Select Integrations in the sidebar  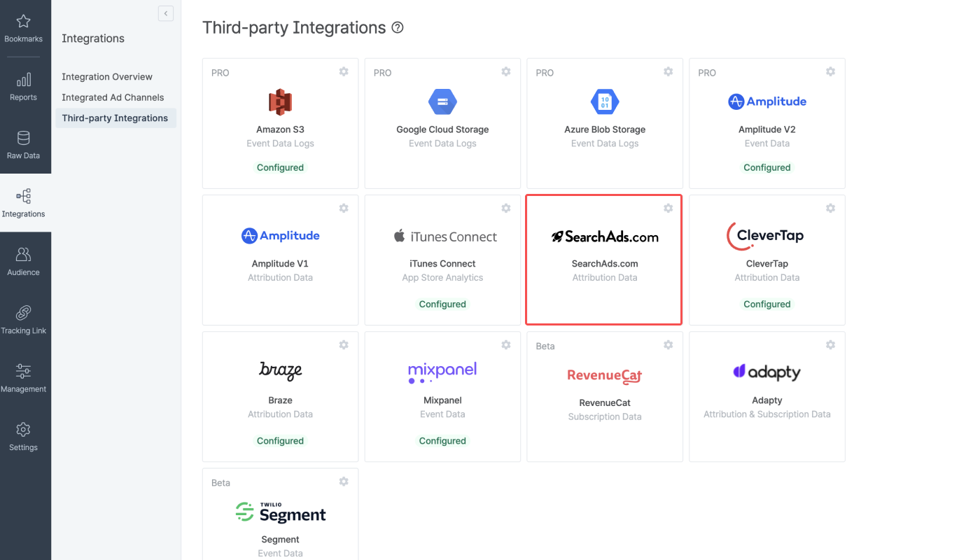pyautogui.click(x=23, y=203)
